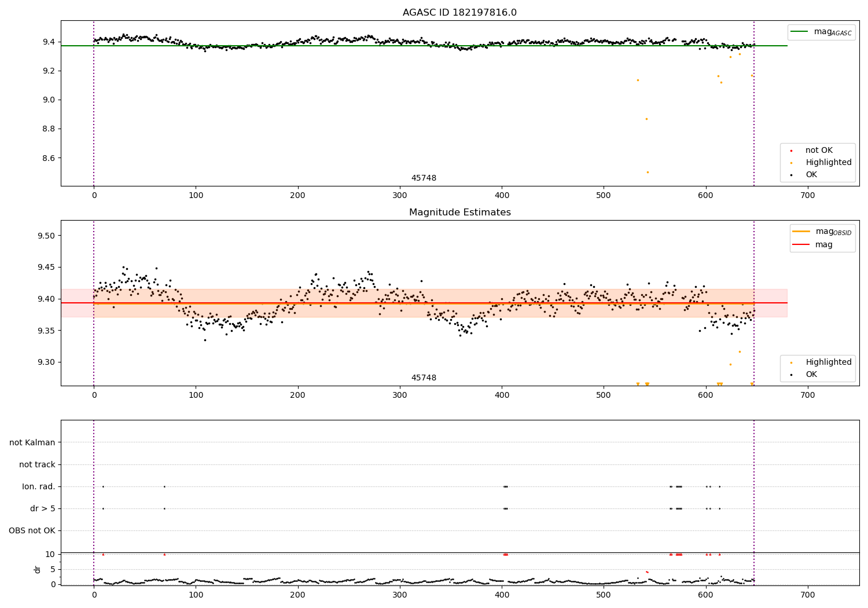Click the 8.6 y-axis tick in top plot
This screenshot has height=608, width=868.
point(49,158)
